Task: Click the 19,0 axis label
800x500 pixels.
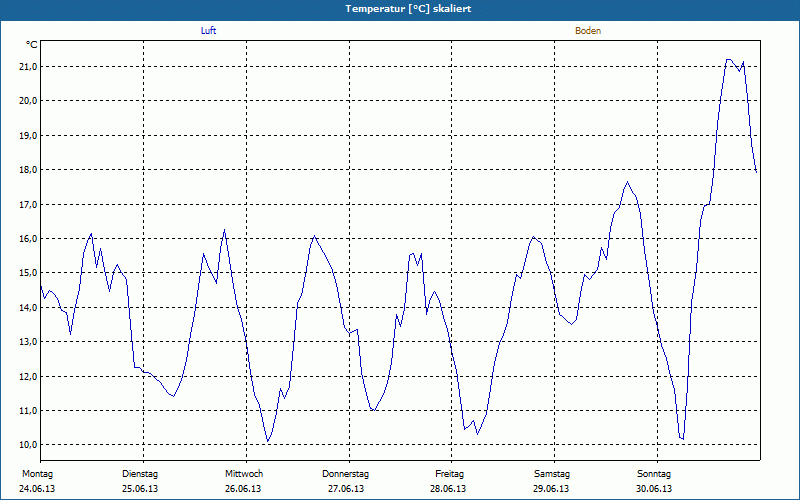Action: point(29,136)
